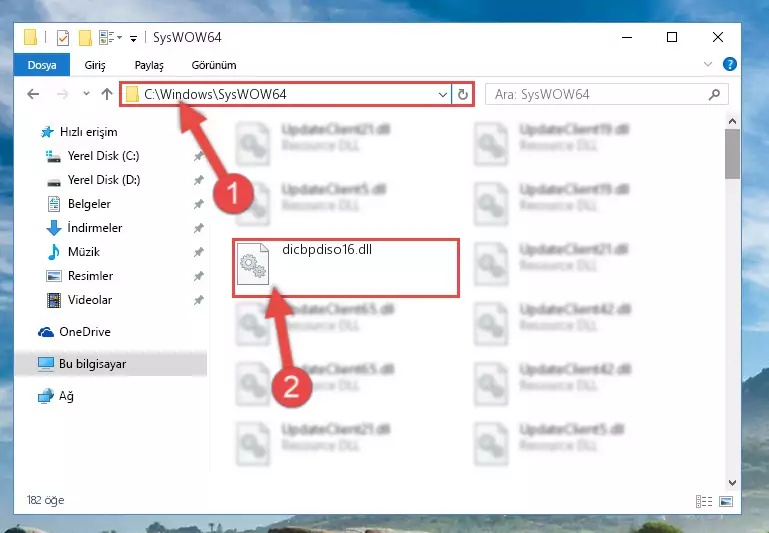Click the address bar path C:\Windows\SysWOW64

point(215,94)
